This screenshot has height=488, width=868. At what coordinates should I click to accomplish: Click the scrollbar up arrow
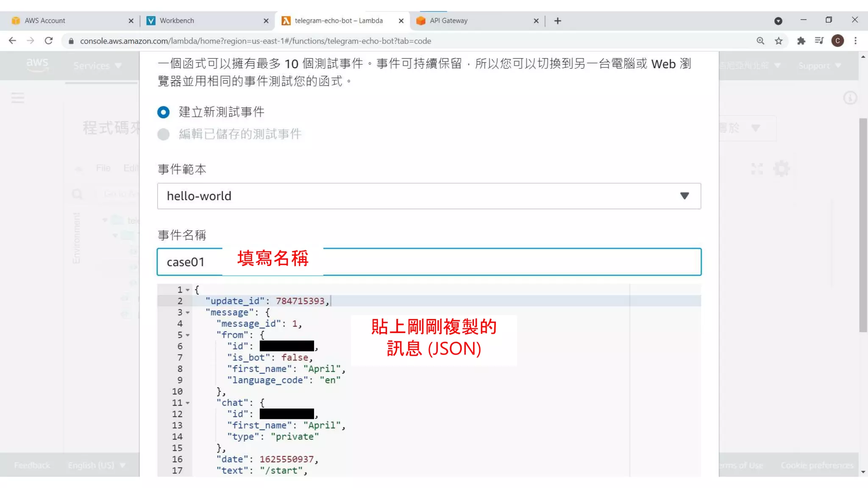tap(863, 56)
